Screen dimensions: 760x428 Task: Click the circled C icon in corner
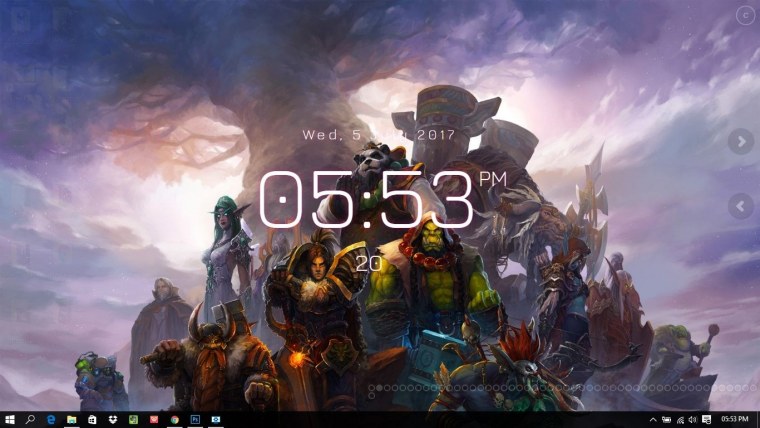744,15
